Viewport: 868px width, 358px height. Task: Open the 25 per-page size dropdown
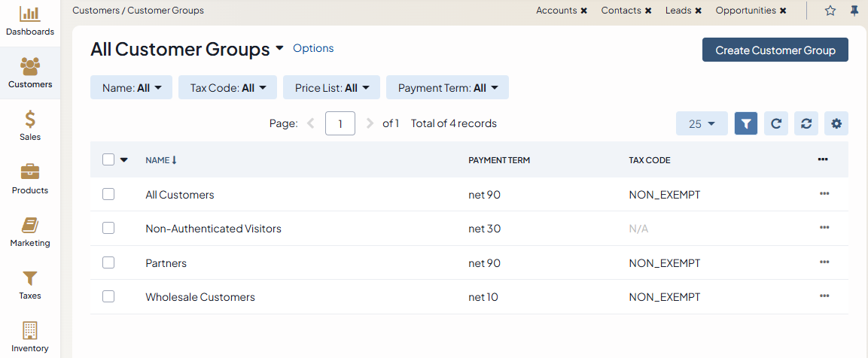tap(702, 123)
